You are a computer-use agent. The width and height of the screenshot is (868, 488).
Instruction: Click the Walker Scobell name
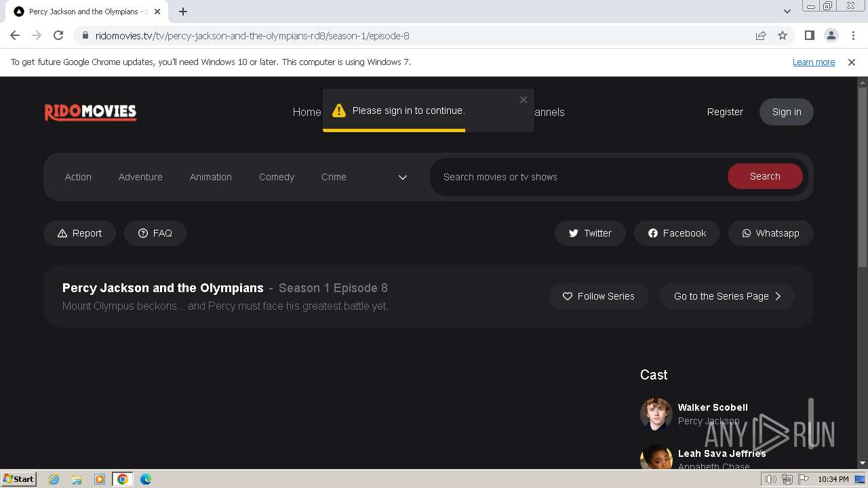click(713, 407)
